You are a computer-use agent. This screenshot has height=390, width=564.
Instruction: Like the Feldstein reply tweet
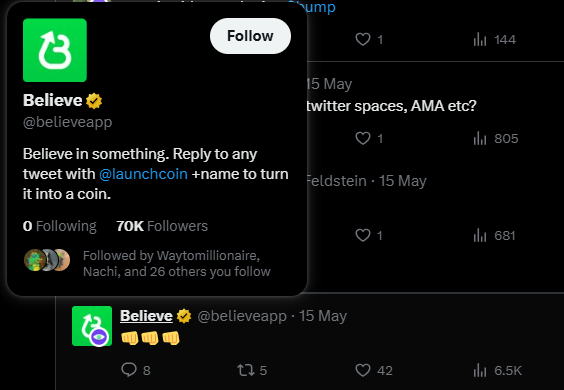pos(369,235)
